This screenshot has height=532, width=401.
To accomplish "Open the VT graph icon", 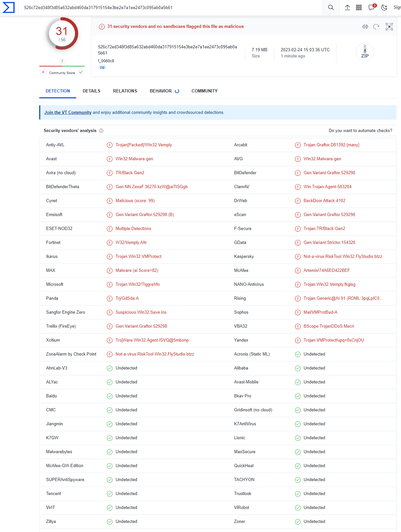I will [x=389, y=27].
